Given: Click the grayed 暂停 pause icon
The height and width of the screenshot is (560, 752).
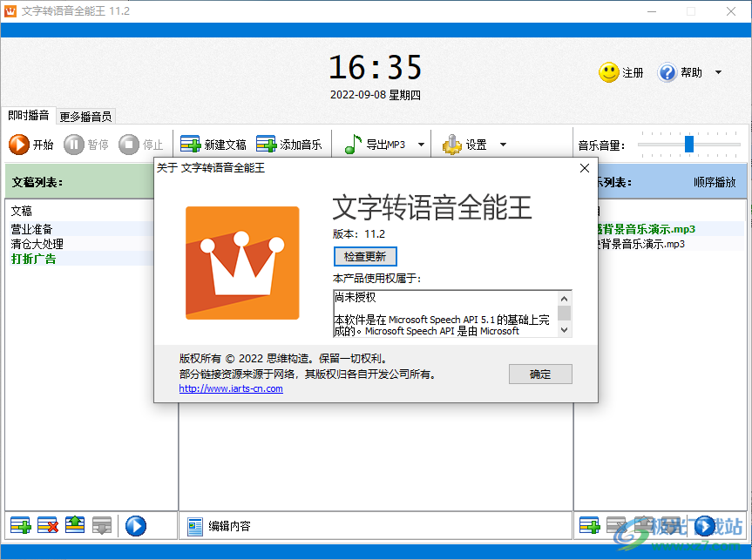Looking at the screenshot, I should click(74, 145).
